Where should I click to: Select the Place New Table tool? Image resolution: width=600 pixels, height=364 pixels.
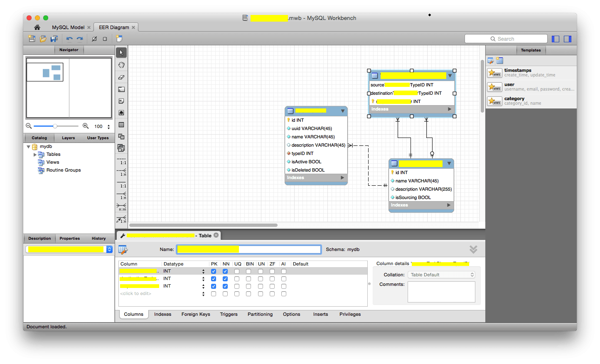(121, 124)
